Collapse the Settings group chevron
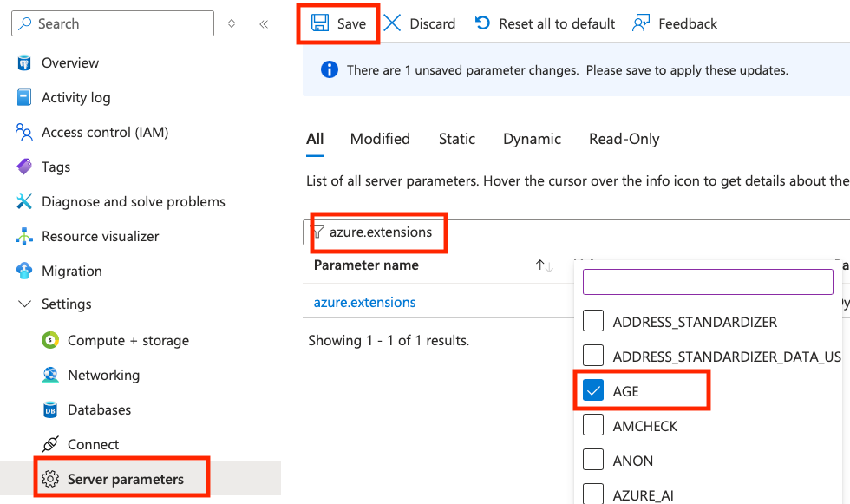Screen dimensions: 850x504 coord(24,304)
